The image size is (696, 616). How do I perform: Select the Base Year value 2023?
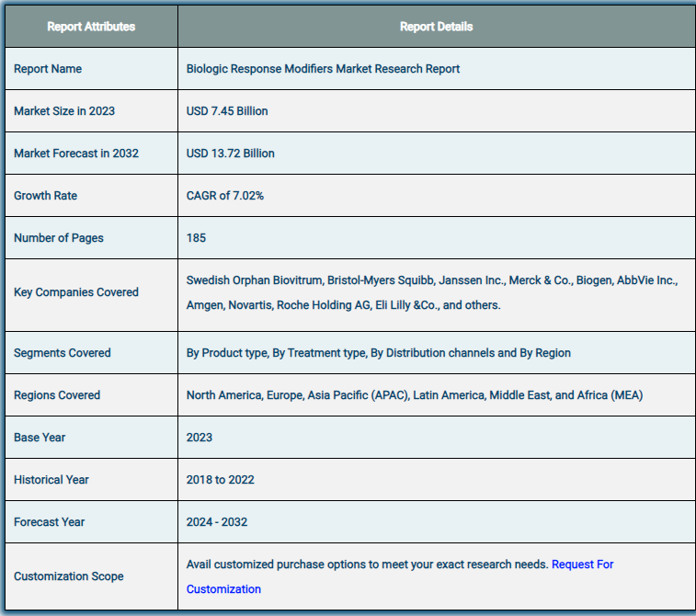(199, 437)
